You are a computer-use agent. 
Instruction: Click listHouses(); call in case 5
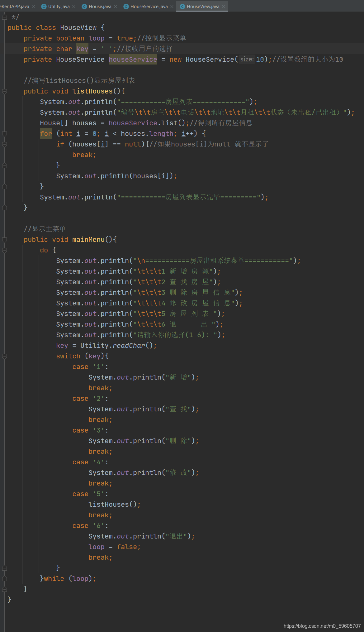(115, 504)
